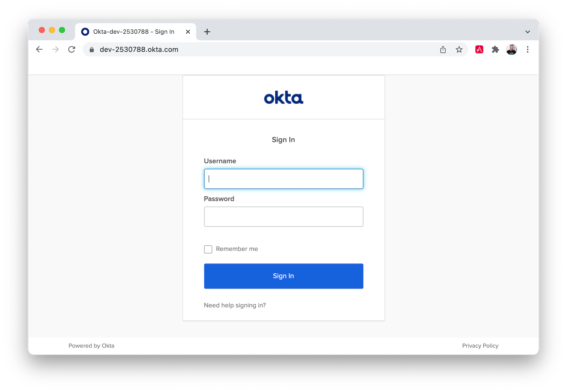Screen dimensions: 567x392
Task: Open the Privacy Policy link
Action: click(480, 346)
